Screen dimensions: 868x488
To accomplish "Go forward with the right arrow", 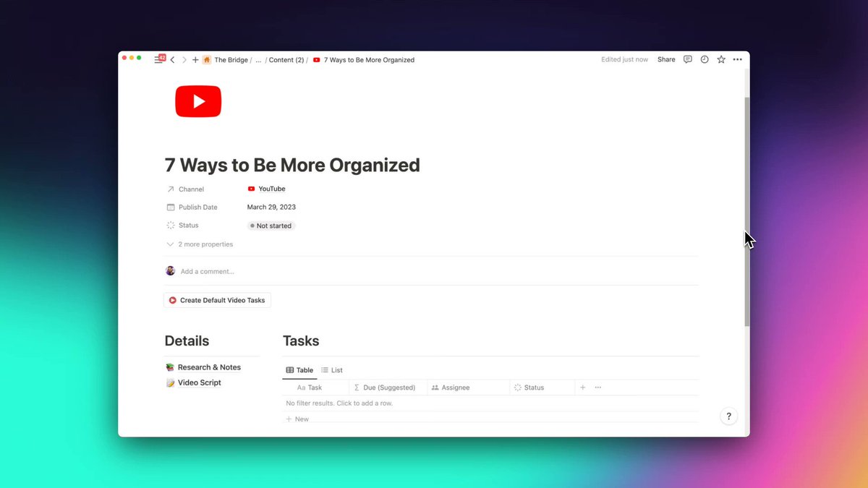I will pyautogui.click(x=184, y=60).
